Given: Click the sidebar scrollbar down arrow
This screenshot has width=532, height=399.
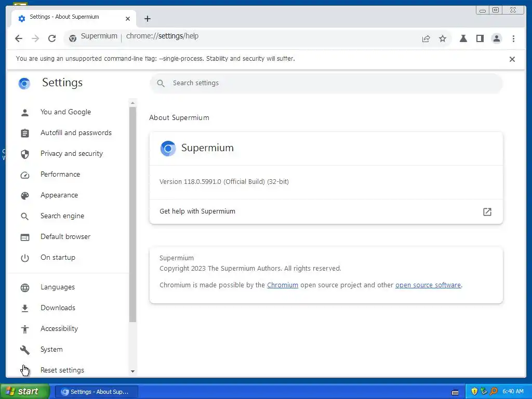Looking at the screenshot, I should [x=132, y=371].
